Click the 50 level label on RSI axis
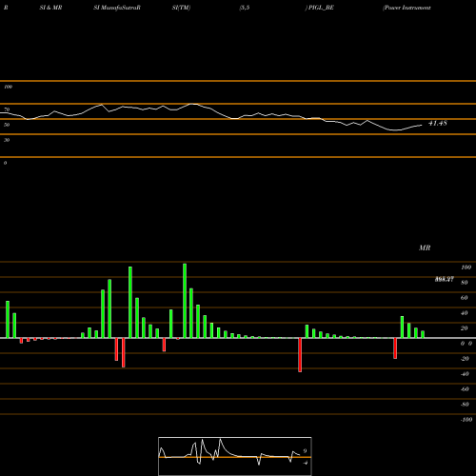The image size is (476, 476). click(7, 125)
